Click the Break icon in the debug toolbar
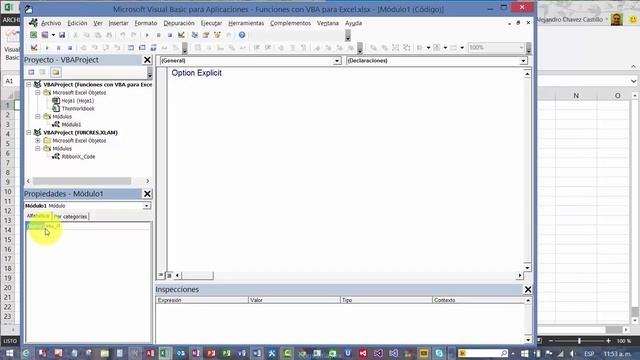The width and height of the screenshot is (640, 360). coord(58,48)
